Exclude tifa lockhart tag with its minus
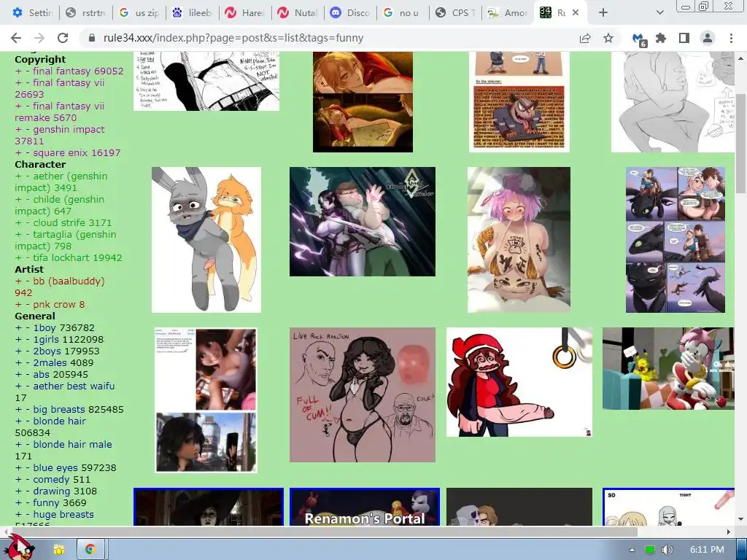 [28, 257]
